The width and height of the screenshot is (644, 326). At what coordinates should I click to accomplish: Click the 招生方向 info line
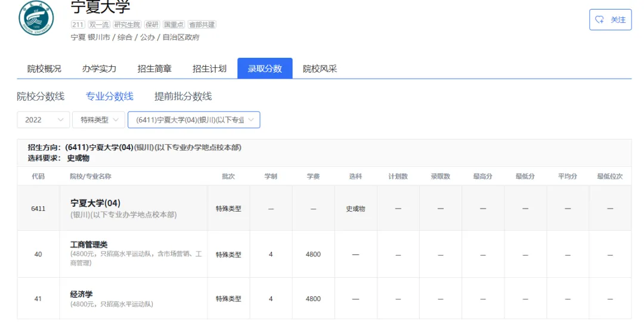pyautogui.click(x=135, y=147)
